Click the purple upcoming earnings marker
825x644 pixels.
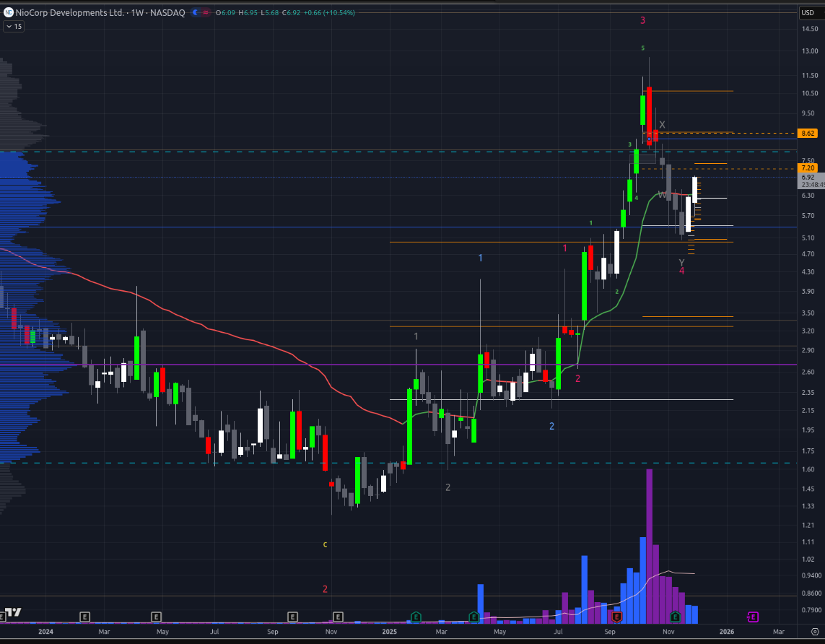753,617
